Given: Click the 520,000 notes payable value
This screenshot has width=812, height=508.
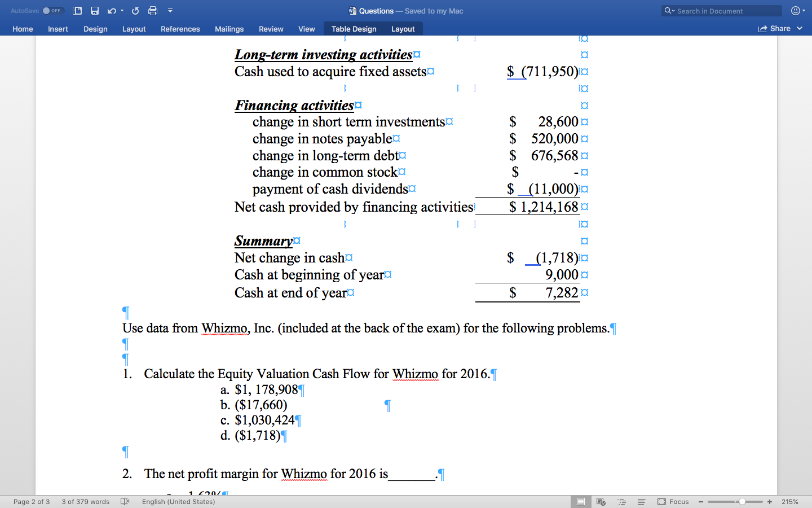Looking at the screenshot, I should pyautogui.click(x=555, y=139).
